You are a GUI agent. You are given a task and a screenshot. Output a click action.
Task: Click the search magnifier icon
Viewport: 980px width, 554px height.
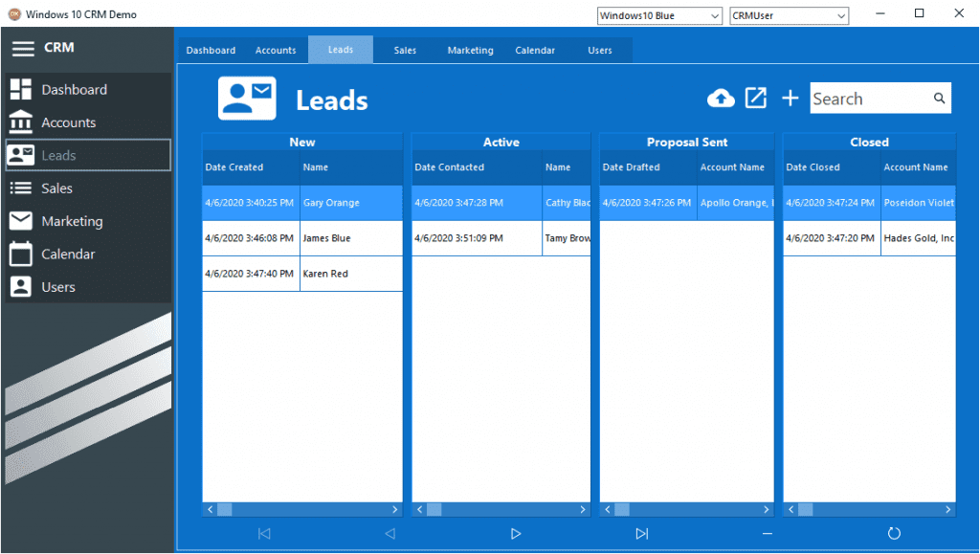coord(939,98)
